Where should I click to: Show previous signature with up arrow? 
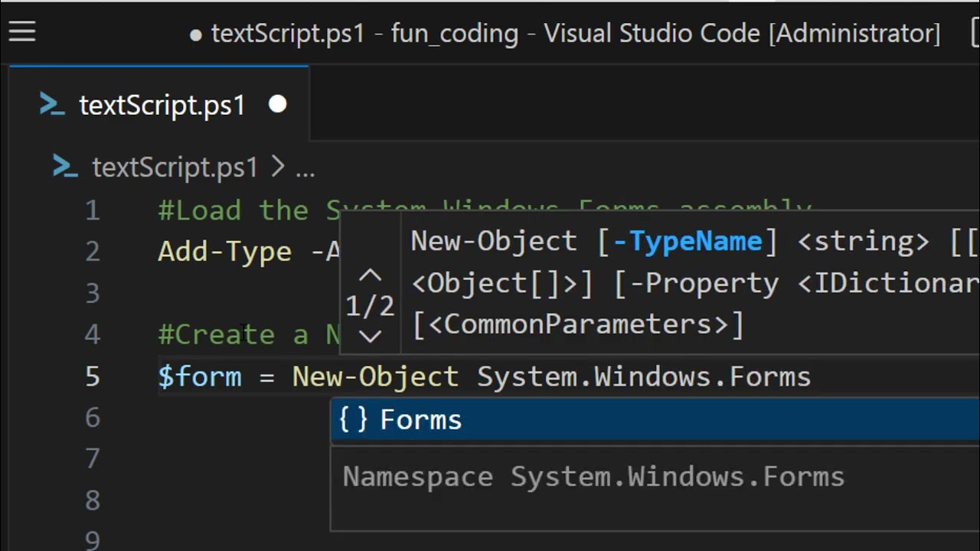tap(370, 275)
